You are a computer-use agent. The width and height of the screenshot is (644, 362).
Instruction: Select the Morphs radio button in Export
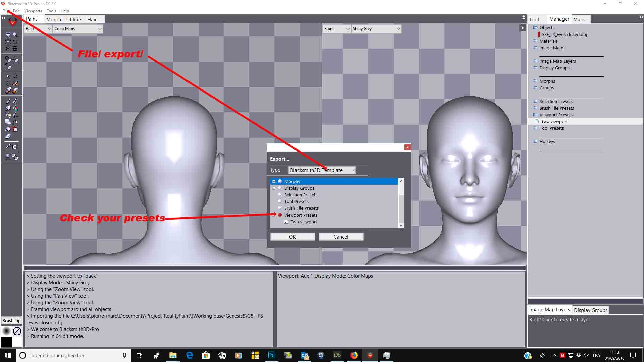(x=280, y=181)
